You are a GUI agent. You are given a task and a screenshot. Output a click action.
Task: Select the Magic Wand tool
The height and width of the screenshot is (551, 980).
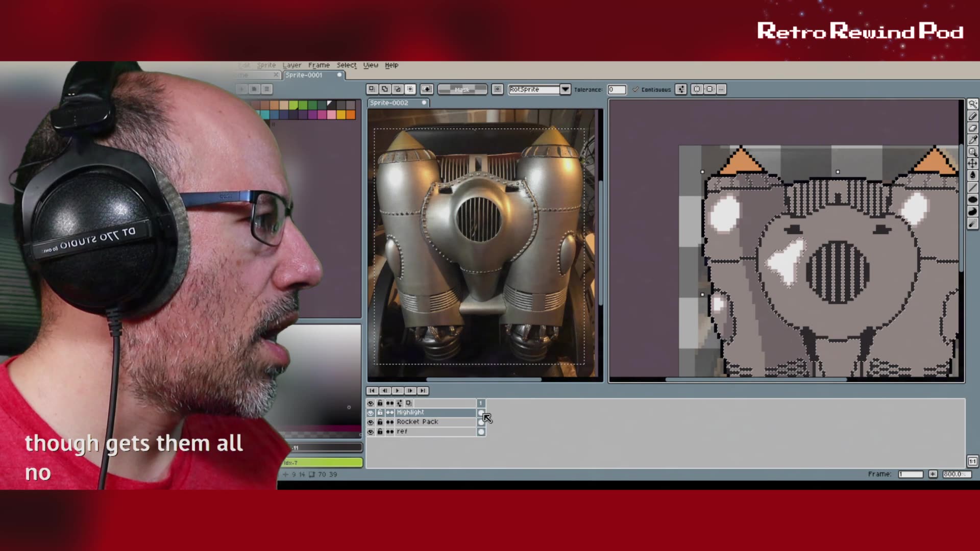coord(972,104)
